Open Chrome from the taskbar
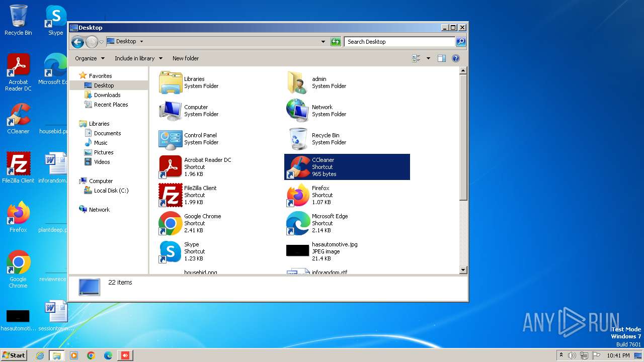The height and width of the screenshot is (362, 644). 91,355
